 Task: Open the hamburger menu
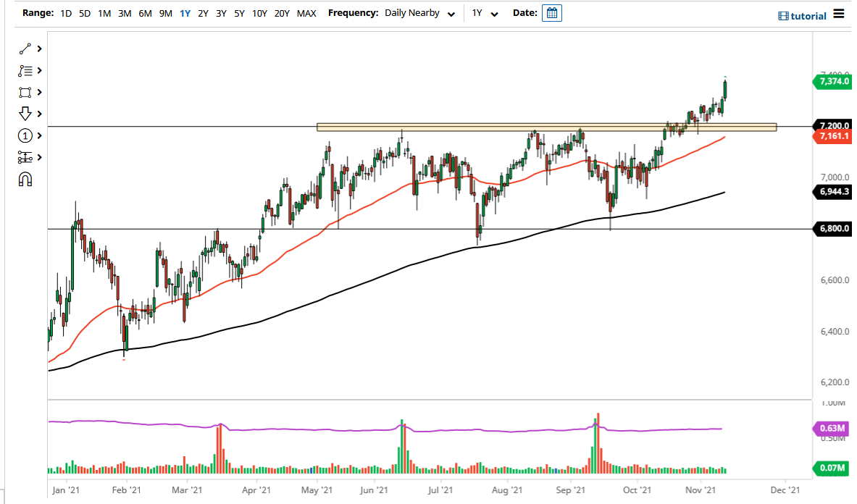[x=840, y=14]
